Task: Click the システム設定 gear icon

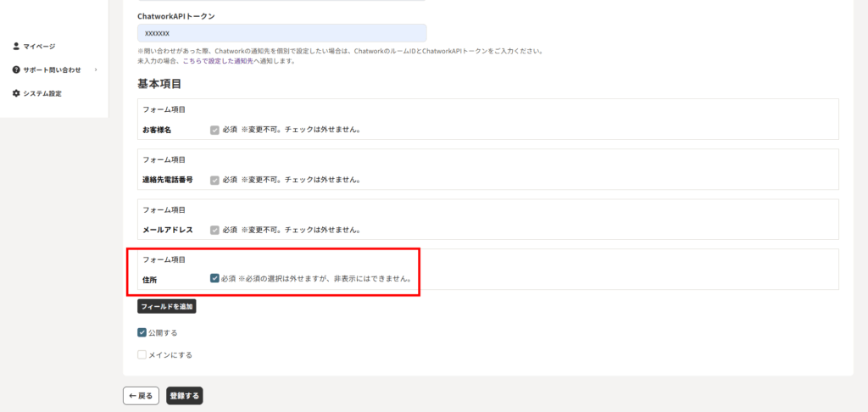Action: coord(16,93)
